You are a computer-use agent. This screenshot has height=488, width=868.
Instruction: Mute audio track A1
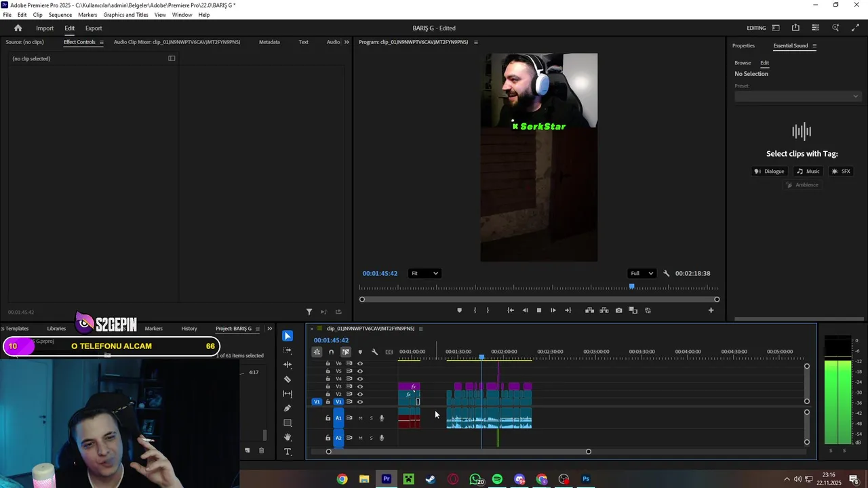point(360,418)
